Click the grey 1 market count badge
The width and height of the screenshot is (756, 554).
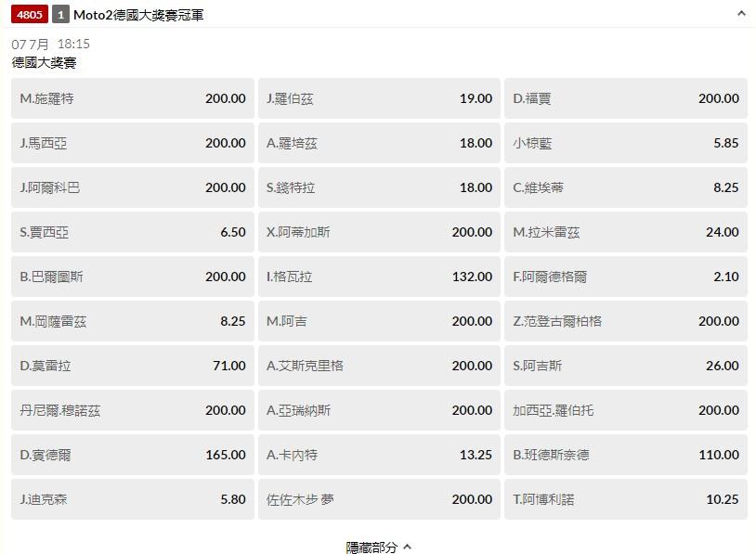tap(60, 15)
